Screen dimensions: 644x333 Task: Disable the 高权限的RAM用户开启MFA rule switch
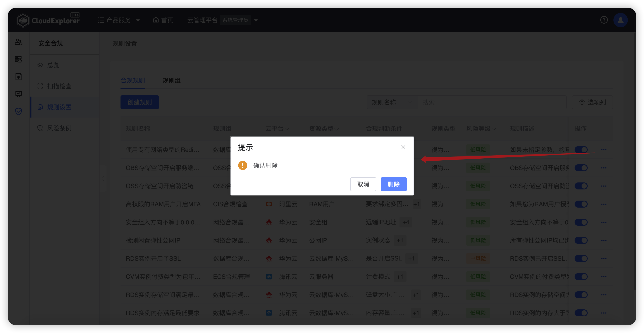(581, 204)
